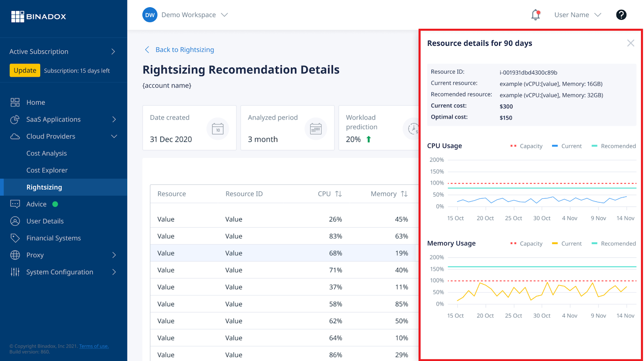The height and width of the screenshot is (361, 644).
Task: Click Memory Usage Recomended legend swatch
Action: (594, 243)
